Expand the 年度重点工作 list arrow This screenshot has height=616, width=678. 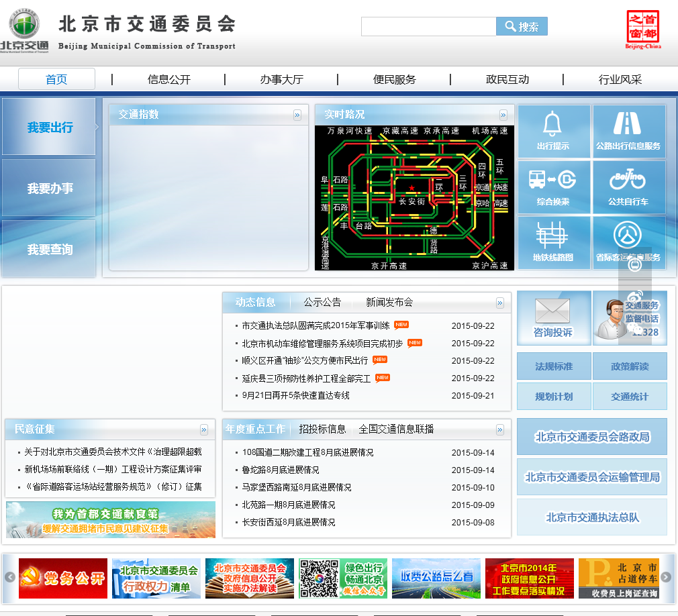[500, 429]
